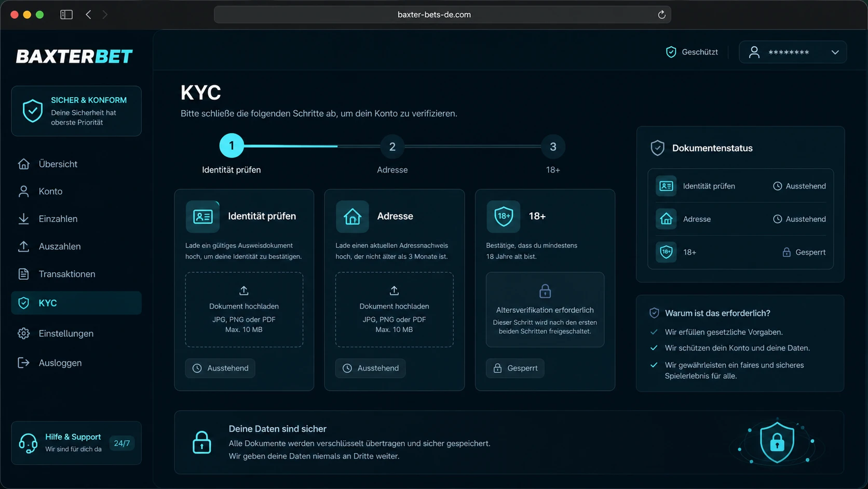Open the Konto sidebar item
Image resolution: width=868 pixels, height=489 pixels.
point(76,191)
